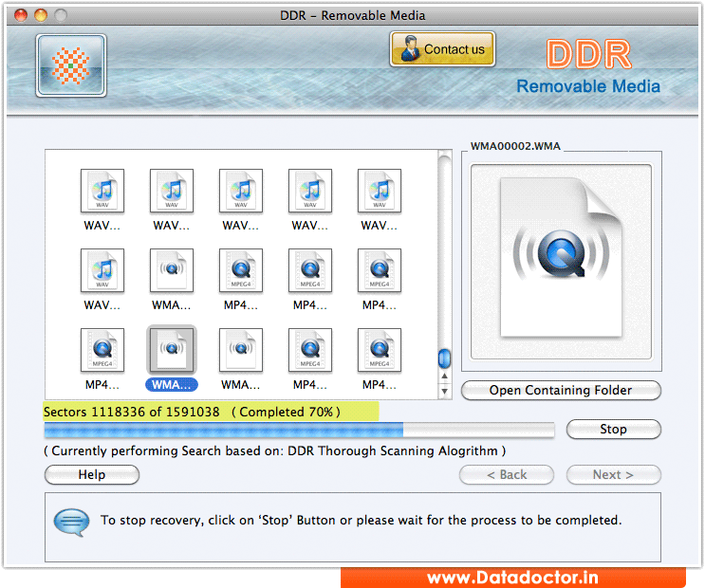Click the file list scrollbar down arrow
Screen dimensions: 705x588
coord(444,391)
